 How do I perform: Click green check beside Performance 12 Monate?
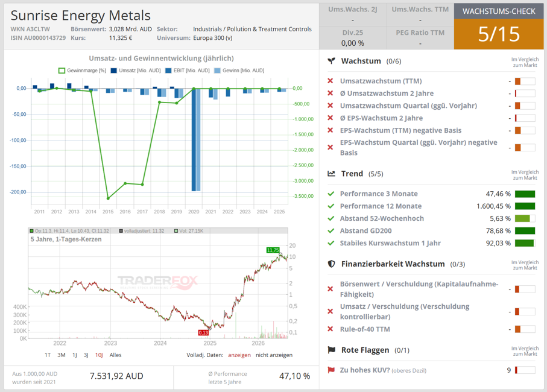331,206
